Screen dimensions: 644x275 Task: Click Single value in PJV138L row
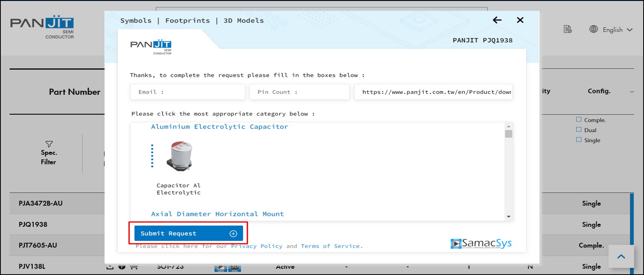click(x=591, y=266)
